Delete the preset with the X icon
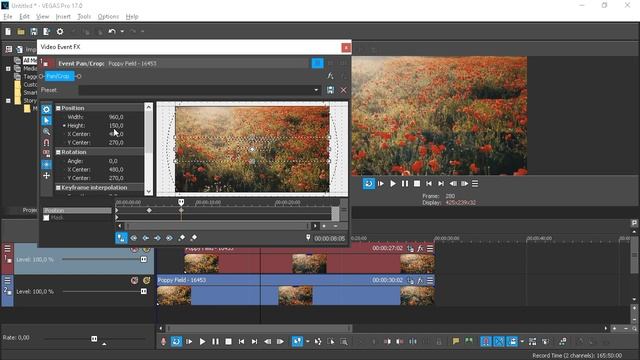Image resolution: width=640 pixels, height=360 pixels. pos(343,90)
